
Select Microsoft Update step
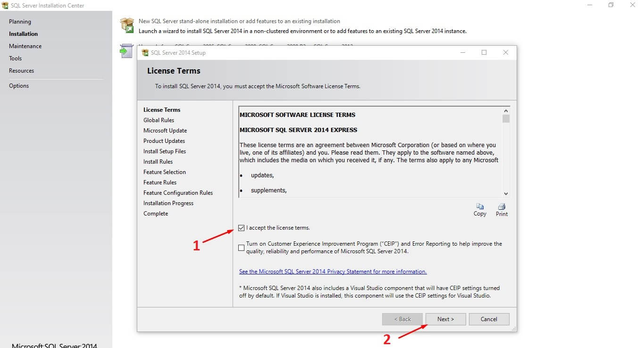tap(165, 131)
